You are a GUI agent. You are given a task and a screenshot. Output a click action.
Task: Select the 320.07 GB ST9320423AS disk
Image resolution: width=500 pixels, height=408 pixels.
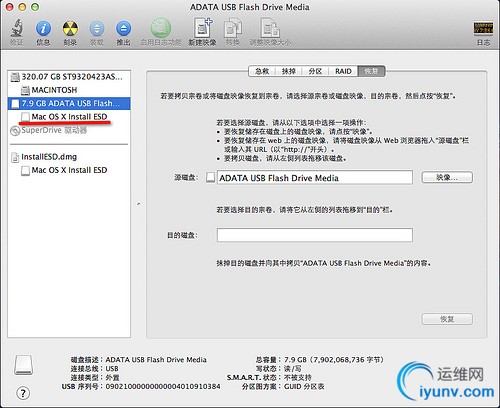[x=69, y=77]
